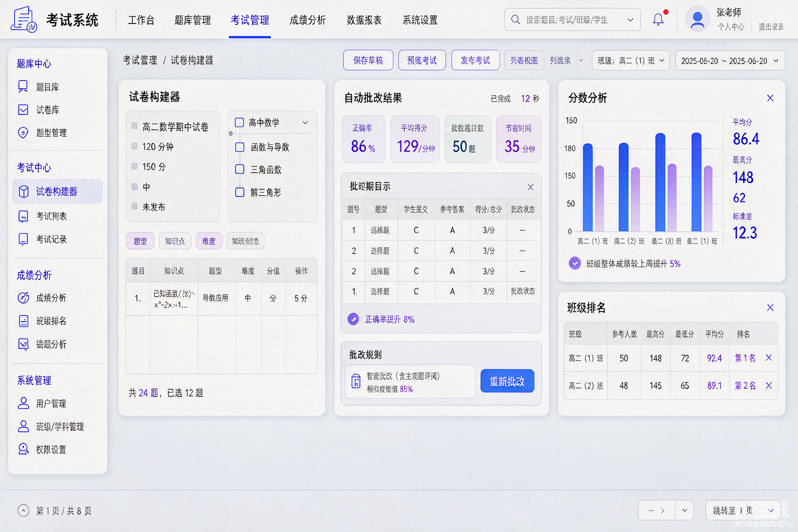This screenshot has height=532, width=798.
Task: Toggle the 150 分 checkbox
Action: [x=135, y=166]
